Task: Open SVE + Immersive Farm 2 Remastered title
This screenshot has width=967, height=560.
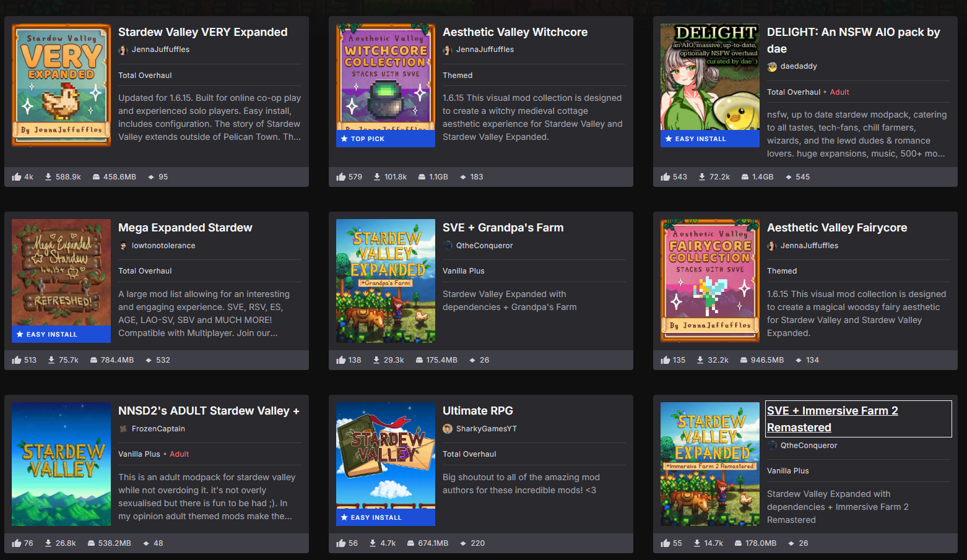Action: 833,419
